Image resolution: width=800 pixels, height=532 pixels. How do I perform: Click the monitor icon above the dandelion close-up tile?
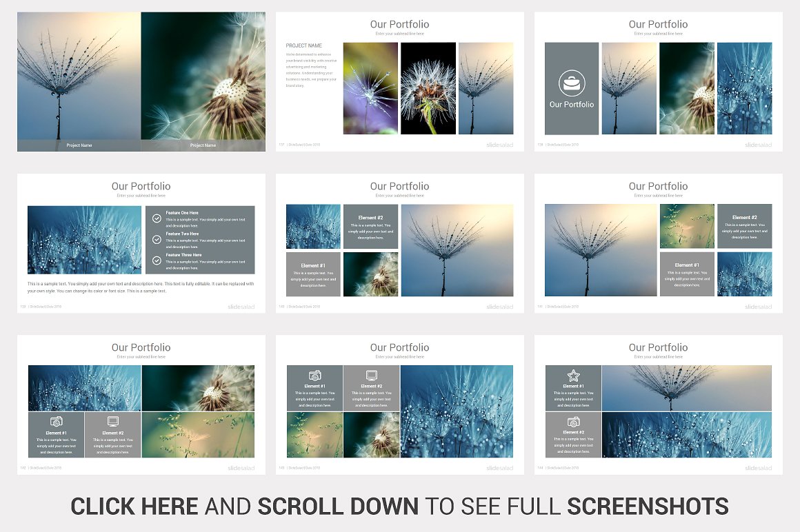tap(371, 376)
